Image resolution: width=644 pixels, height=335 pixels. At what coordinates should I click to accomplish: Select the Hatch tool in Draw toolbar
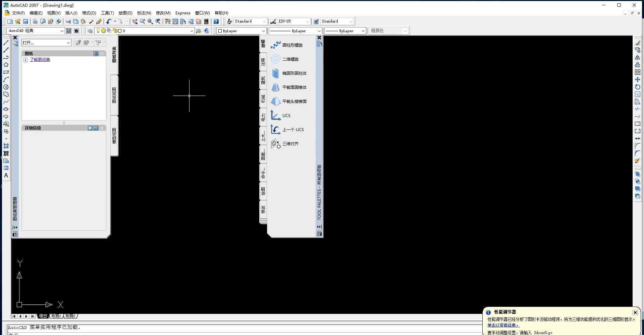point(6,146)
